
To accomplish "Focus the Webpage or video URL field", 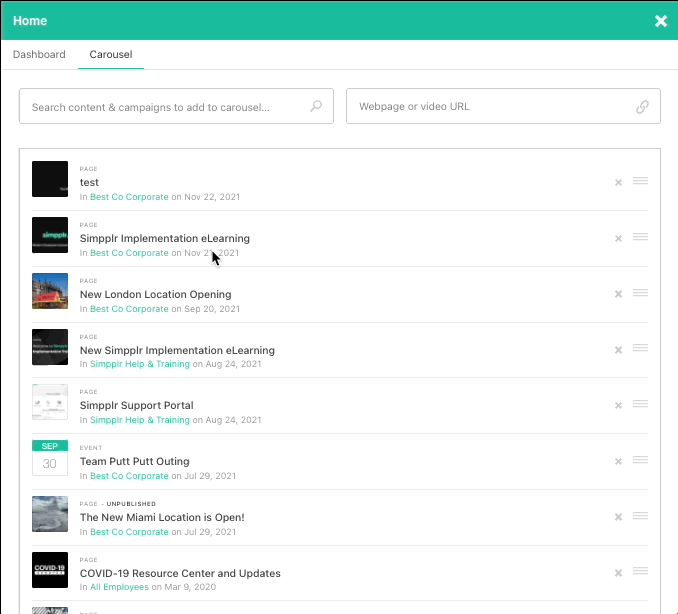I will coord(503,106).
